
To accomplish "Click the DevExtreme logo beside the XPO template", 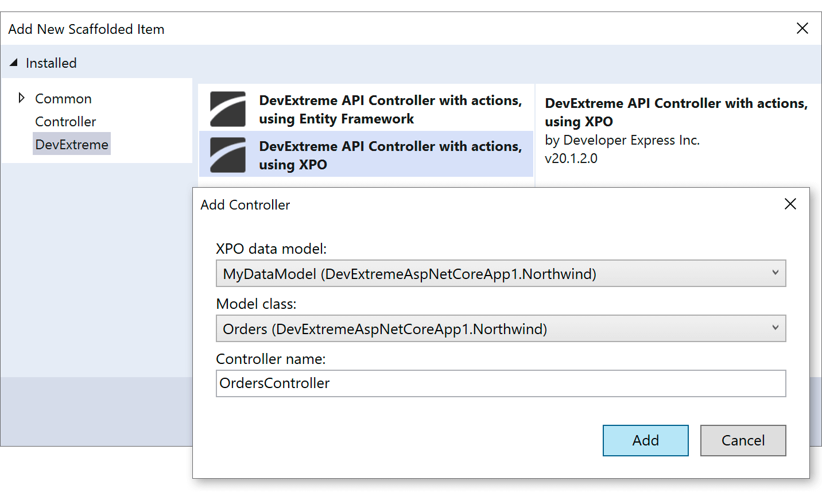I will 228,154.
